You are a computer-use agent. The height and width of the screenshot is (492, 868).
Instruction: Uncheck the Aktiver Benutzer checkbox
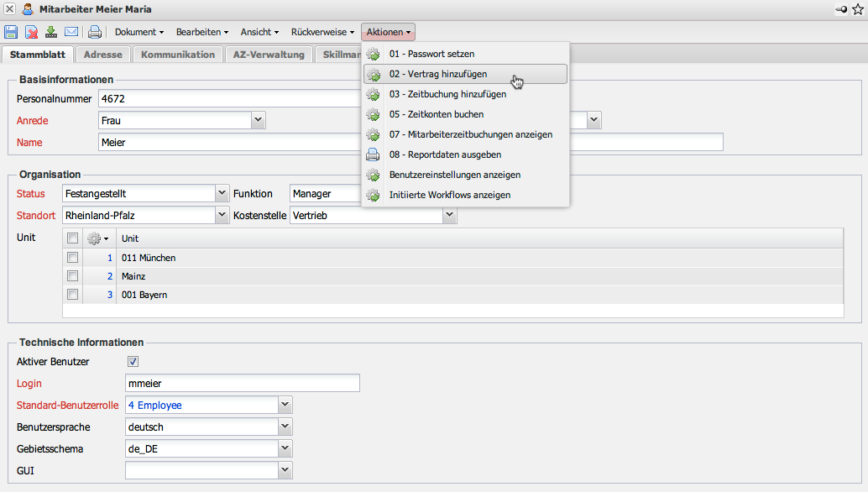point(133,362)
